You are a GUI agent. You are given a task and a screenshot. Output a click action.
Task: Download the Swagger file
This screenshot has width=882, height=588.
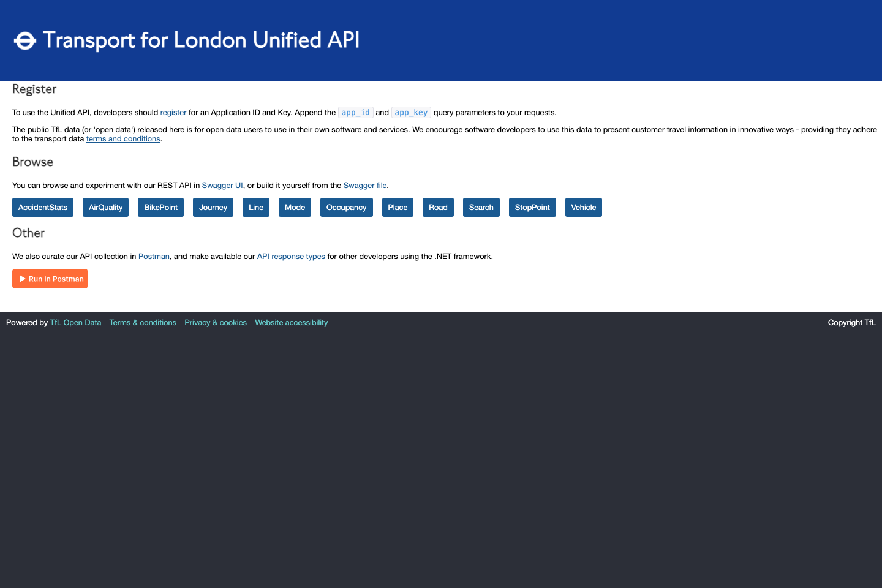click(365, 185)
